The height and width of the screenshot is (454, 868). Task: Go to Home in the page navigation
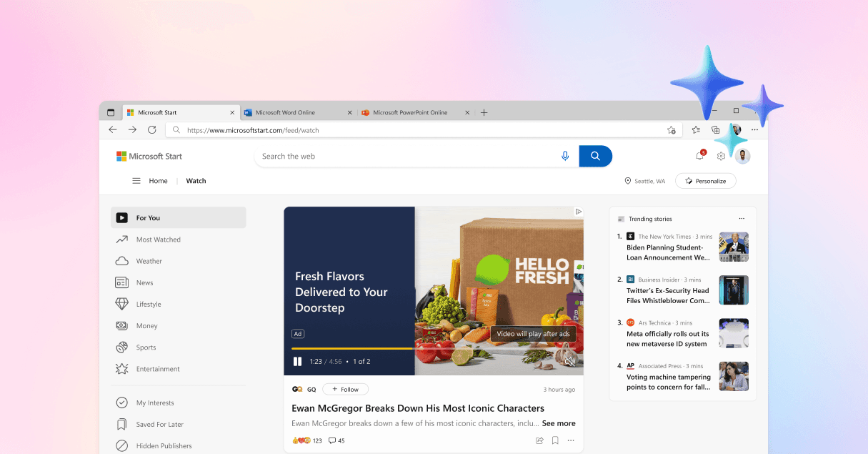click(158, 181)
